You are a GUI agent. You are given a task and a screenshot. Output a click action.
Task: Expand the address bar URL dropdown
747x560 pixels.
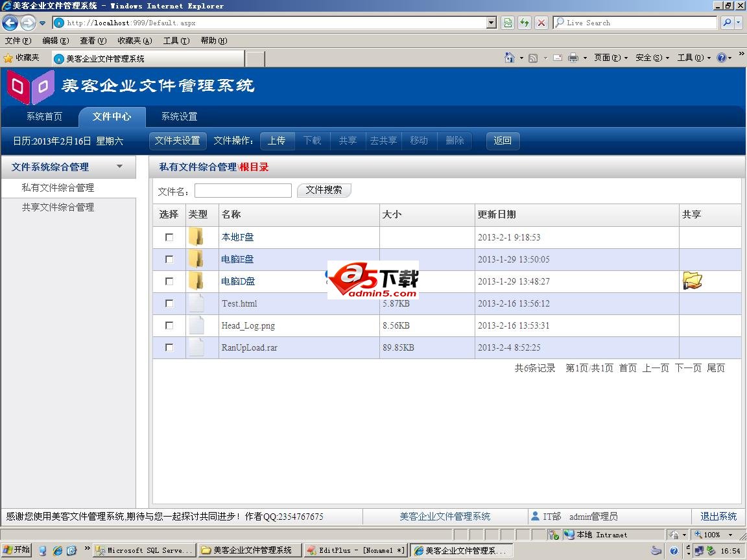click(492, 23)
